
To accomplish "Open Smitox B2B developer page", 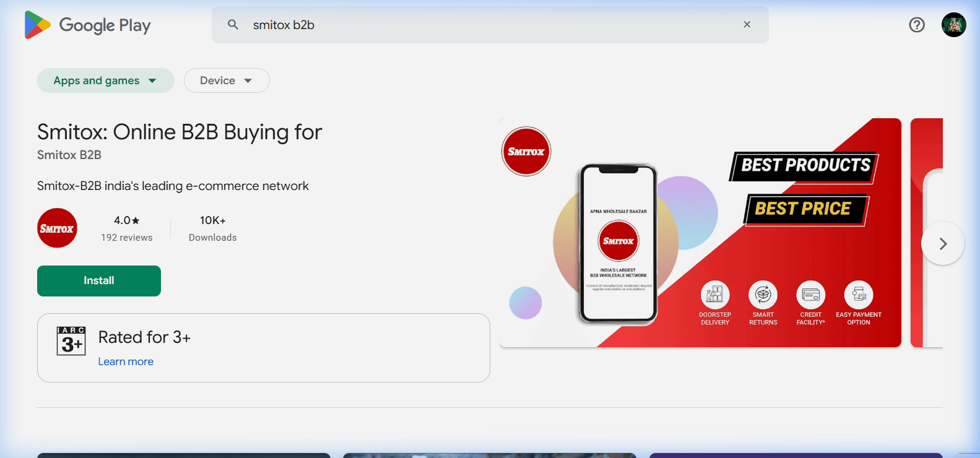I will (69, 155).
